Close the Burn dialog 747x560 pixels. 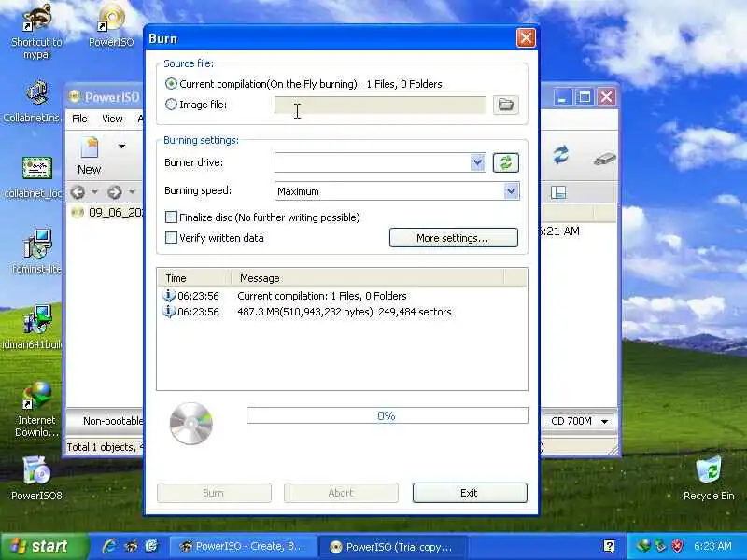point(526,37)
